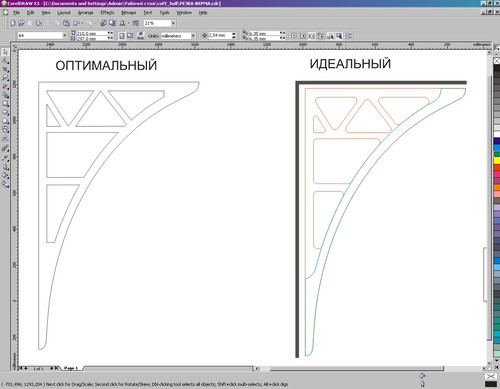
Task: Click the Paste icon in toolbar
Action: [66, 23]
